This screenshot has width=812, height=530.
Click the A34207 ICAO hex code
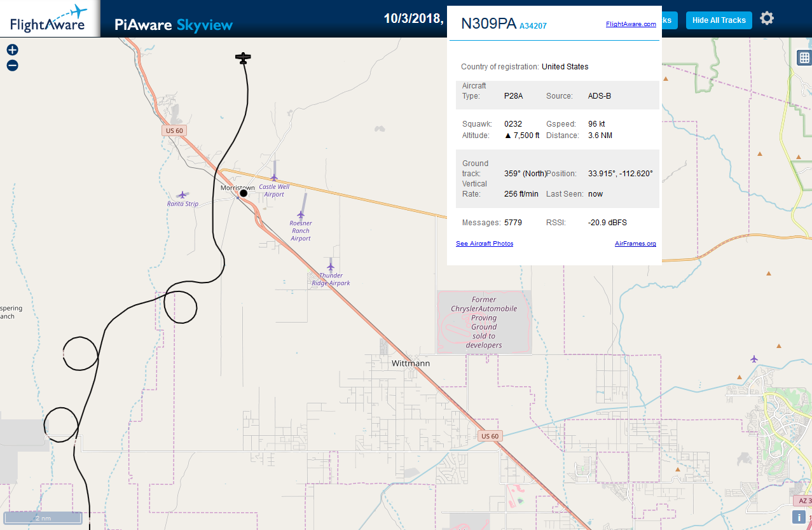tap(533, 26)
